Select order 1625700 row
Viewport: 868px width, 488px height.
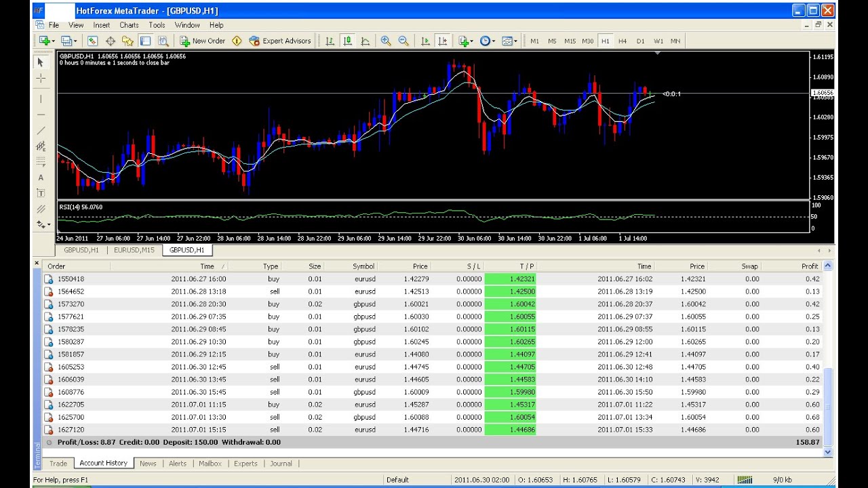(433, 417)
